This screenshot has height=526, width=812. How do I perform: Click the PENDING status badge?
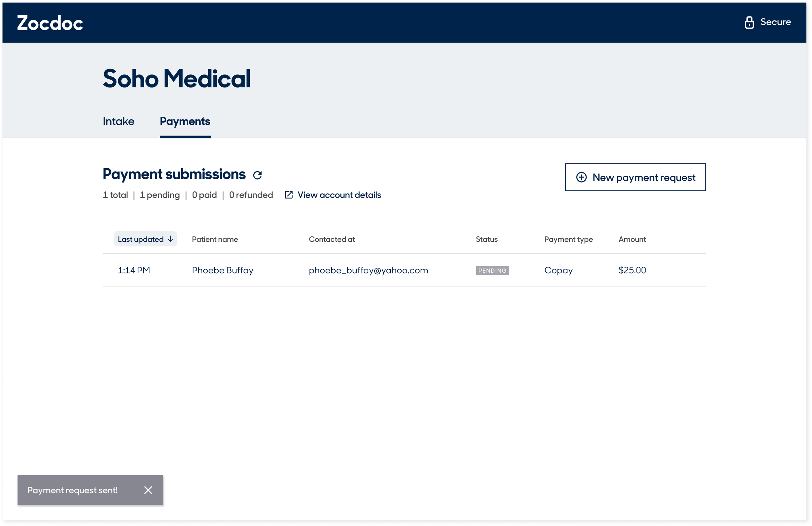[492, 270]
